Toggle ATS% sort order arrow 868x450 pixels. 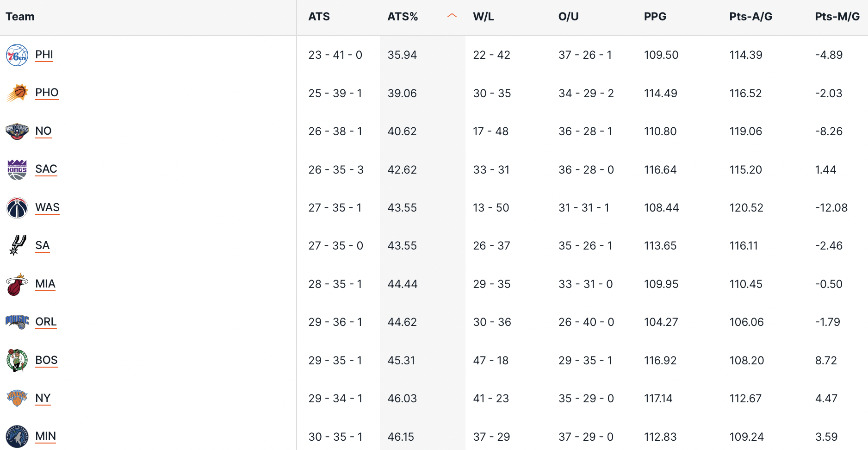[x=452, y=16]
